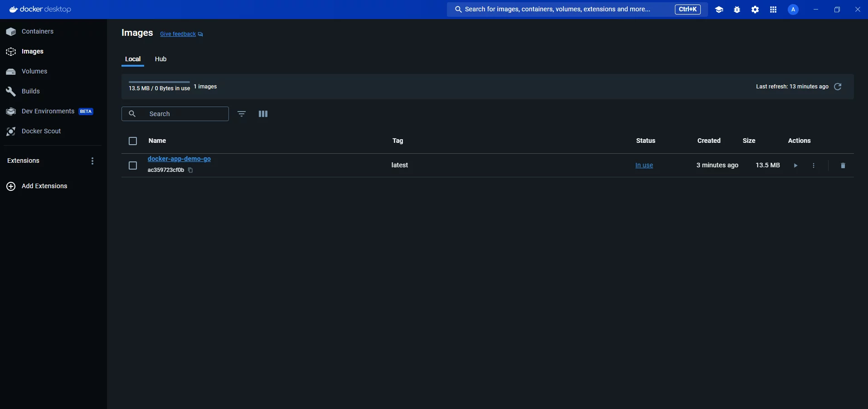
Task: Open the apps grid icon
Action: [x=773, y=10]
